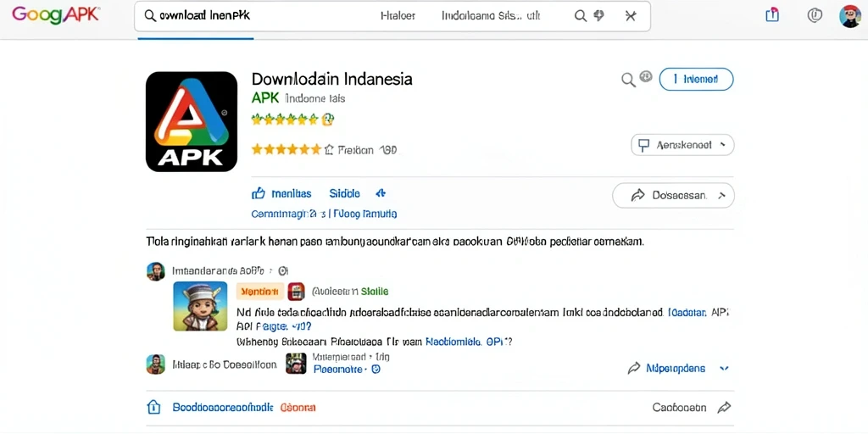Select the 'Hraloer' search tab
This screenshot has width=868, height=434.
click(398, 15)
